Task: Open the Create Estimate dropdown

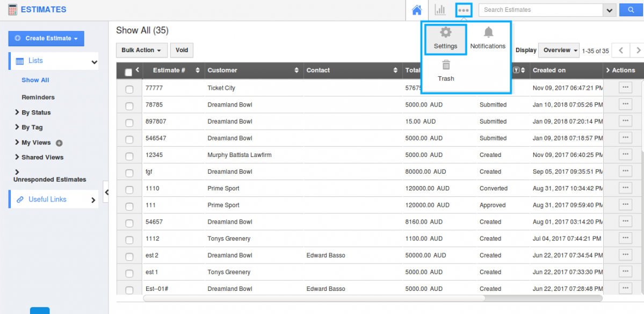Action: click(x=46, y=38)
